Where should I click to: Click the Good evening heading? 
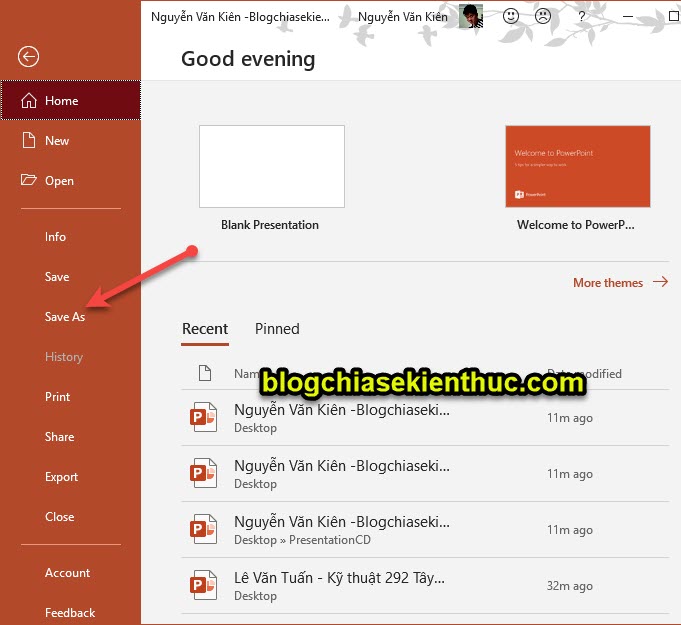(x=248, y=59)
